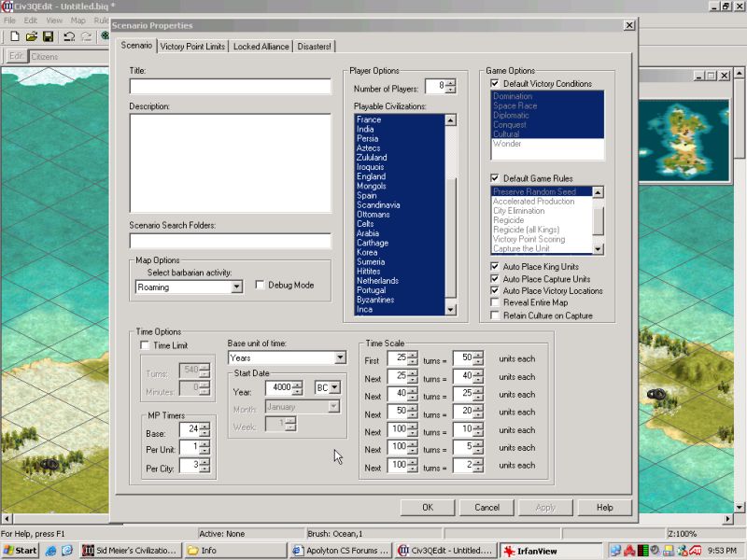This screenshot has height=560, width=747.
Task: Check the Reveal Entire Map option
Action: click(x=495, y=303)
